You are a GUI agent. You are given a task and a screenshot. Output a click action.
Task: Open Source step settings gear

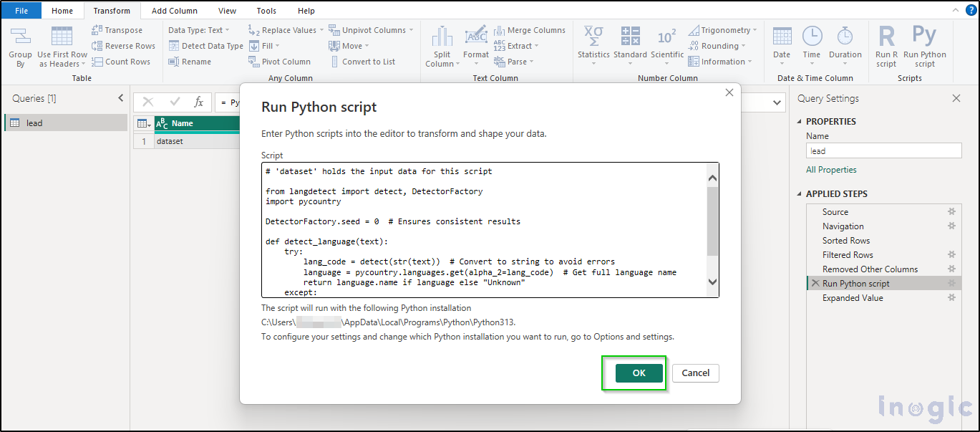(x=951, y=212)
